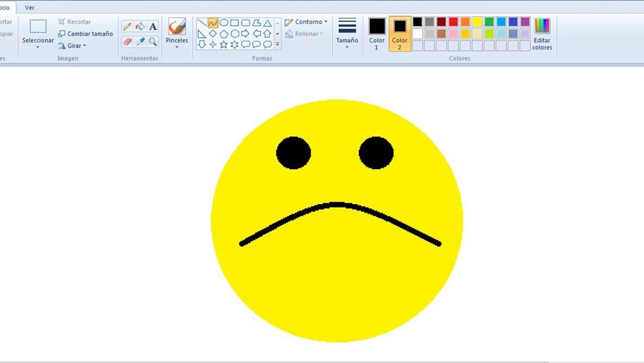Open Editar colores dialog

tap(542, 33)
